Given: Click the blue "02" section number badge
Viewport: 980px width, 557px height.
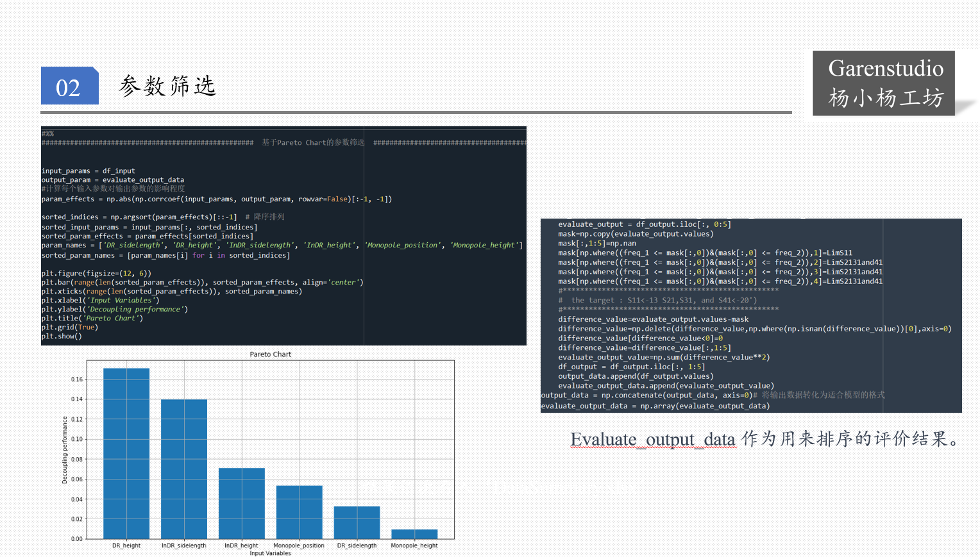Looking at the screenshot, I should (70, 86).
